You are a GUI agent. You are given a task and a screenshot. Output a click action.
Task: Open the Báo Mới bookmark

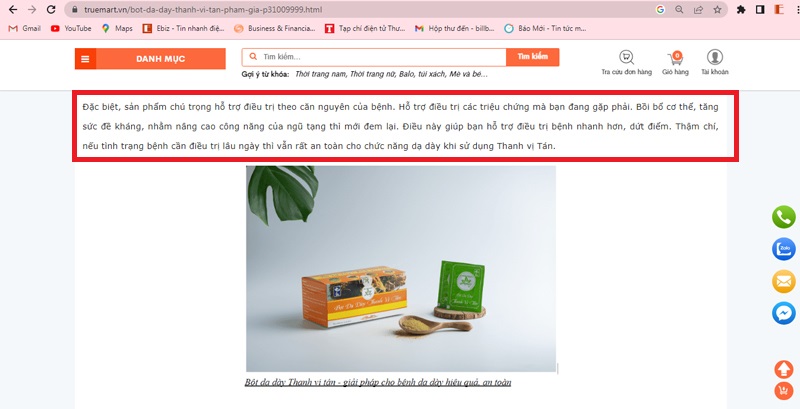tap(545, 29)
